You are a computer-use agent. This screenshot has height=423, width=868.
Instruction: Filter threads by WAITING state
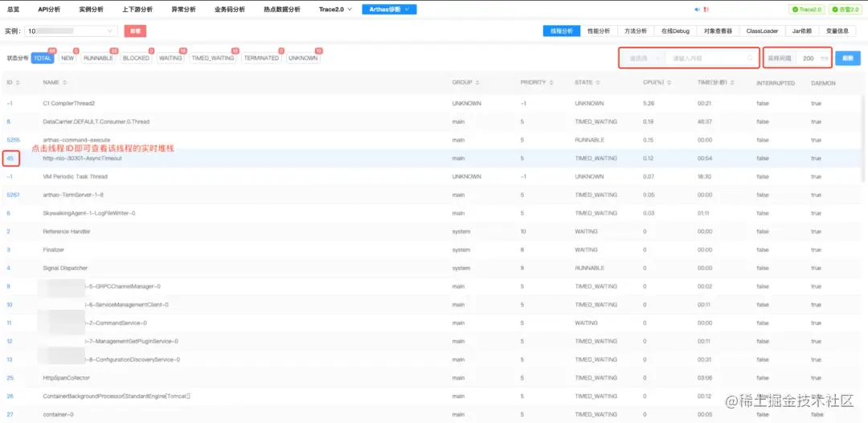(170, 58)
